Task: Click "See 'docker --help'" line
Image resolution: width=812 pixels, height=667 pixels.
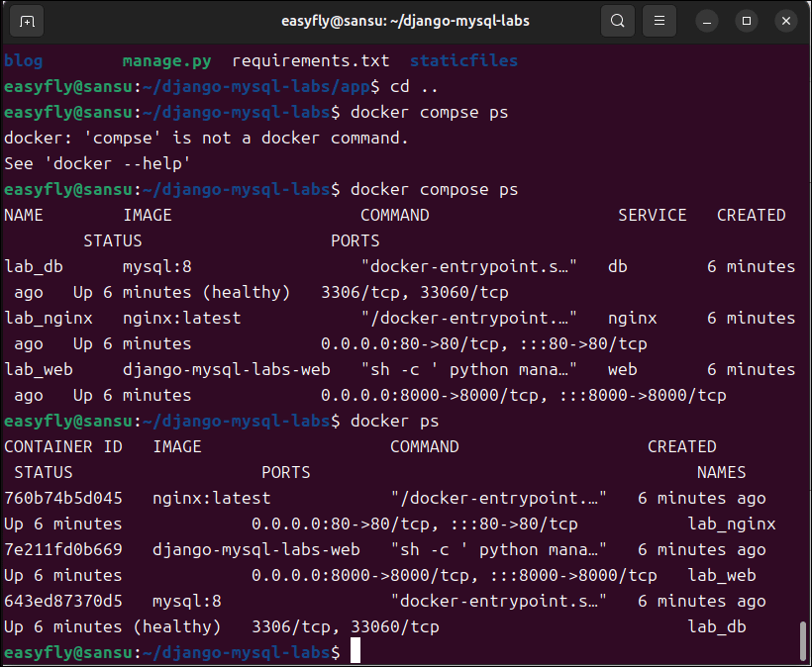Action: [97, 164]
